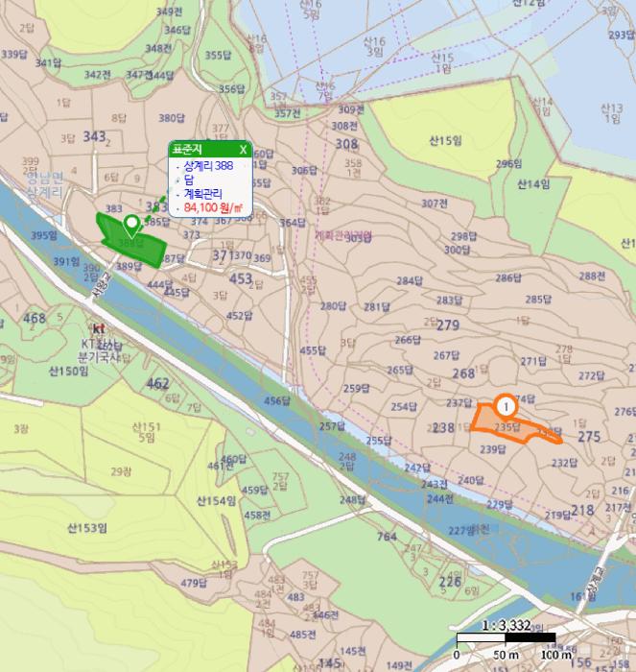Click the orange numbered marker 1

(x=504, y=407)
